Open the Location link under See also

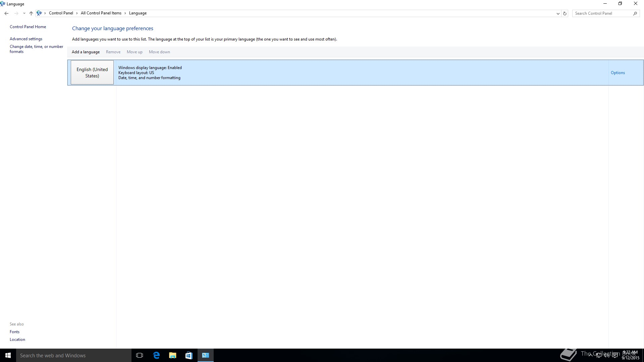pyautogui.click(x=17, y=340)
